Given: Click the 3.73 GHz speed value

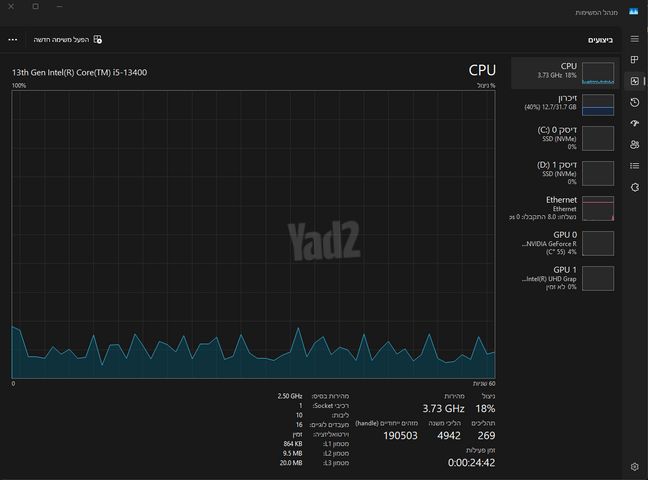Looking at the screenshot, I should point(443,408).
